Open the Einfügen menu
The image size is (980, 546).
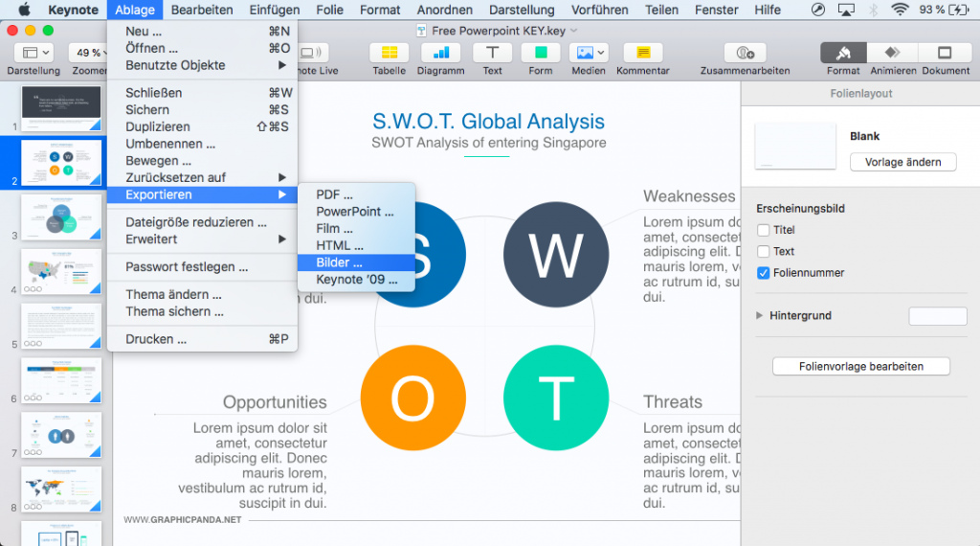coord(275,10)
